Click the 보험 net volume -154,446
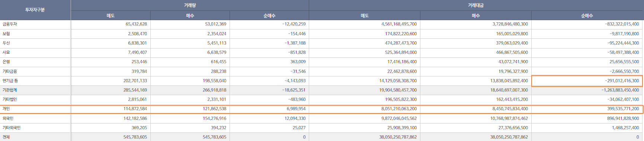This screenshot has height=141, width=644. click(x=297, y=34)
